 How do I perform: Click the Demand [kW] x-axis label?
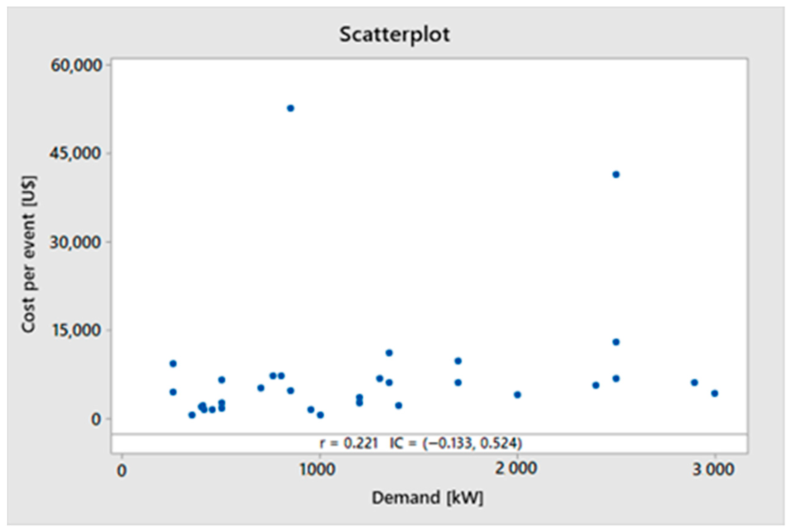click(x=428, y=498)
